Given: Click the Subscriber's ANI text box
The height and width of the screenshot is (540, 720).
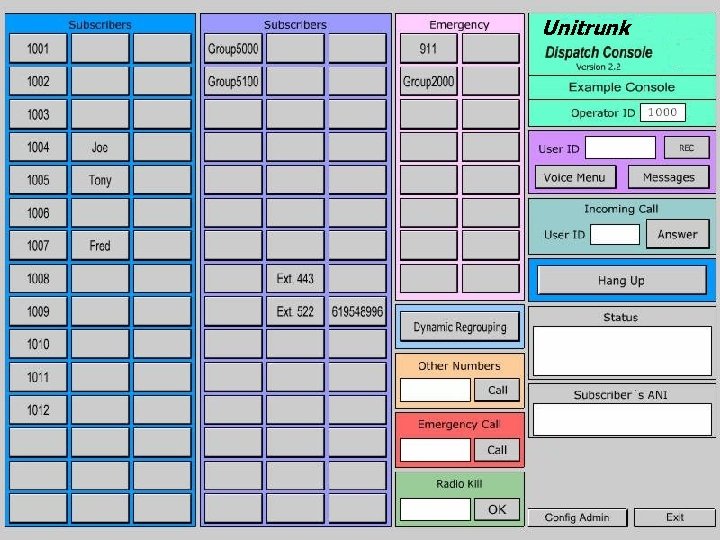Looking at the screenshot, I should point(622,419).
